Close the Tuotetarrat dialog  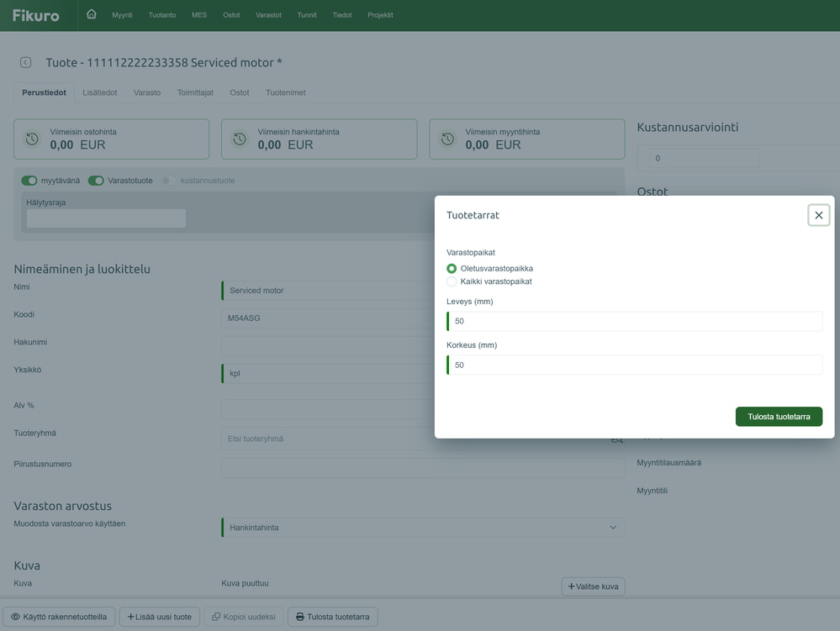coord(819,215)
